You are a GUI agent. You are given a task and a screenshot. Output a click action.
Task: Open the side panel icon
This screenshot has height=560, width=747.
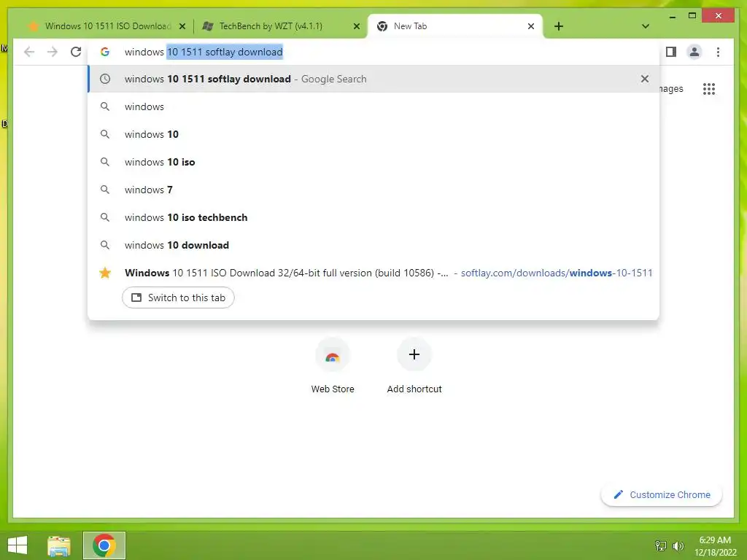pyautogui.click(x=671, y=52)
